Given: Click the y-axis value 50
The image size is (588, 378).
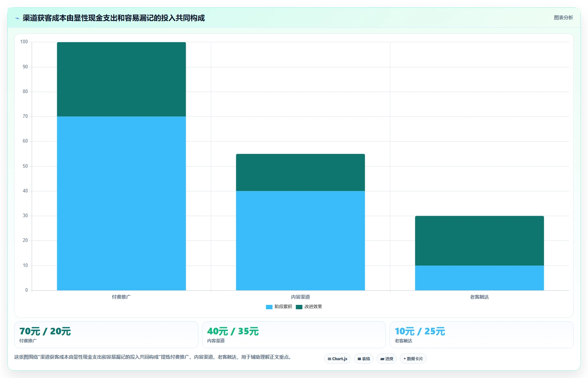Looking at the screenshot, I should [25, 166].
